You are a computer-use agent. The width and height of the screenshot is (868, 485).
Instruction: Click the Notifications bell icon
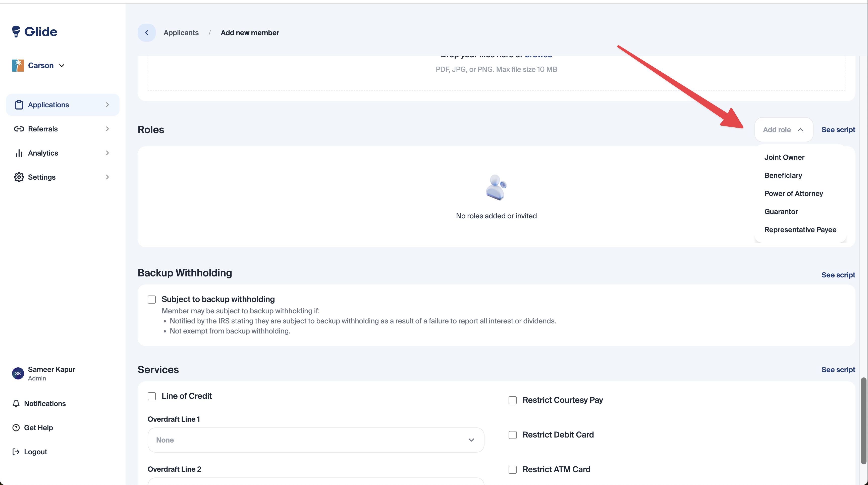[x=16, y=403]
